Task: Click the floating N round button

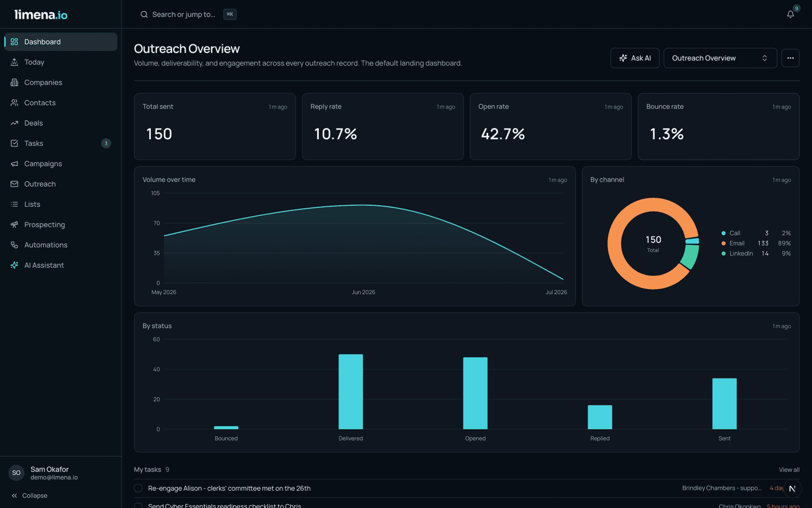Action: click(792, 489)
